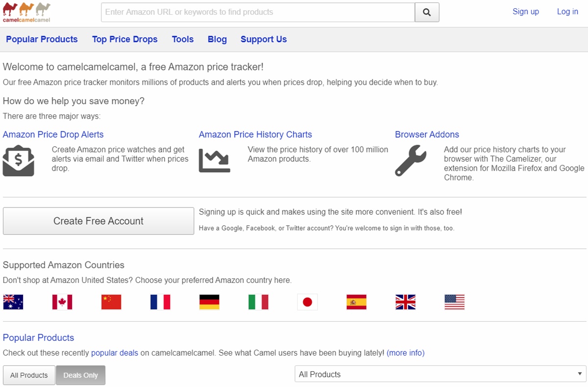Select the Japan flag icon
588x387 pixels.
click(307, 302)
